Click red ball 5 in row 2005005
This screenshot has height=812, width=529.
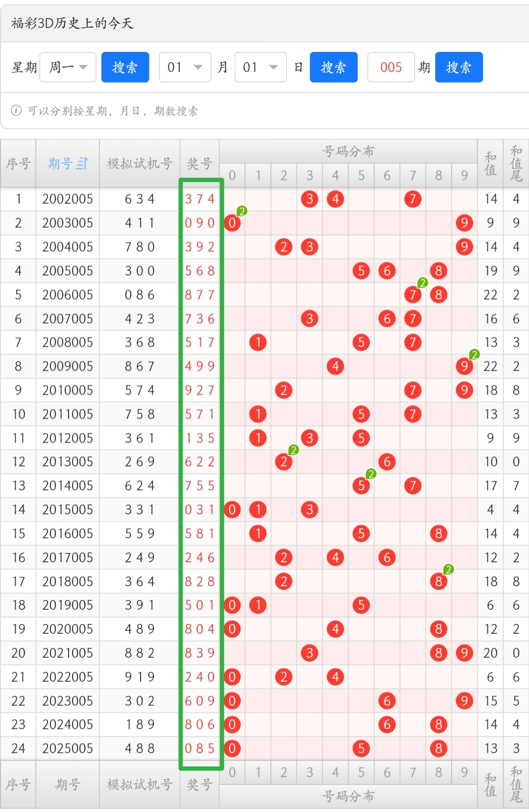[361, 271]
